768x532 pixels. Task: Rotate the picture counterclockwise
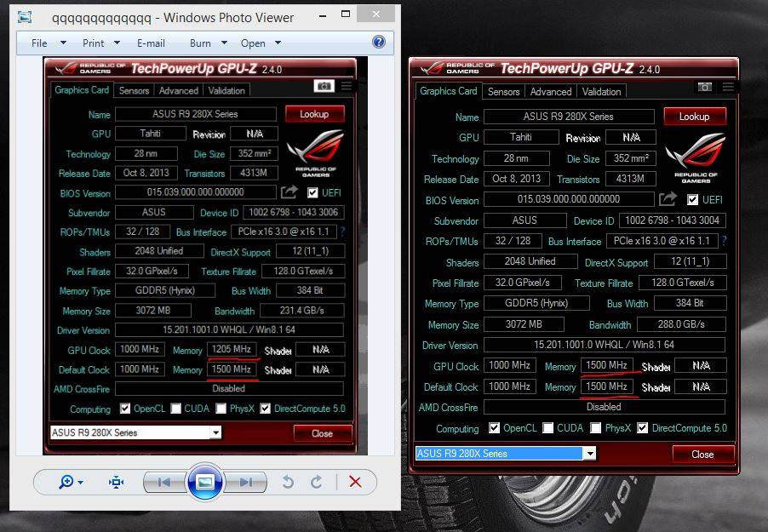288,483
